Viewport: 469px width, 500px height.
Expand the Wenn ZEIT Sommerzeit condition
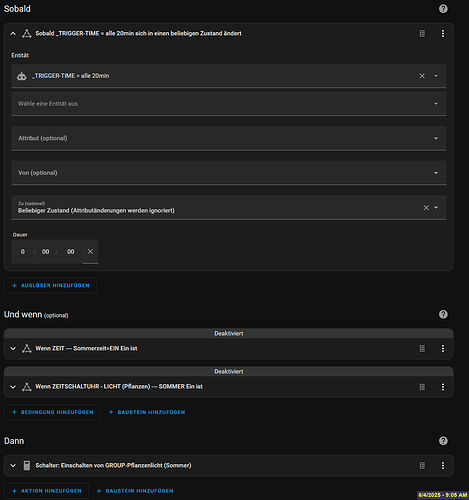click(x=13, y=348)
